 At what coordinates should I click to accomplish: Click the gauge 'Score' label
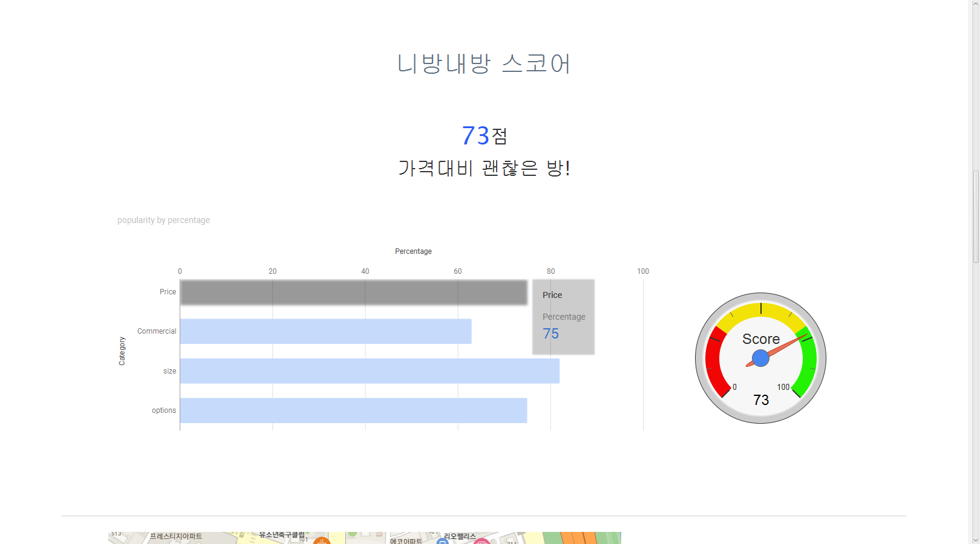pos(761,339)
